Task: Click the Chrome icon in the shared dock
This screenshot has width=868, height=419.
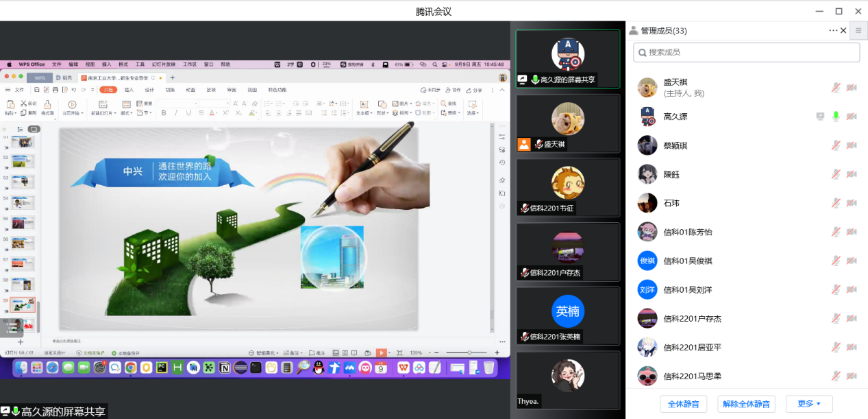Action: pos(130,368)
